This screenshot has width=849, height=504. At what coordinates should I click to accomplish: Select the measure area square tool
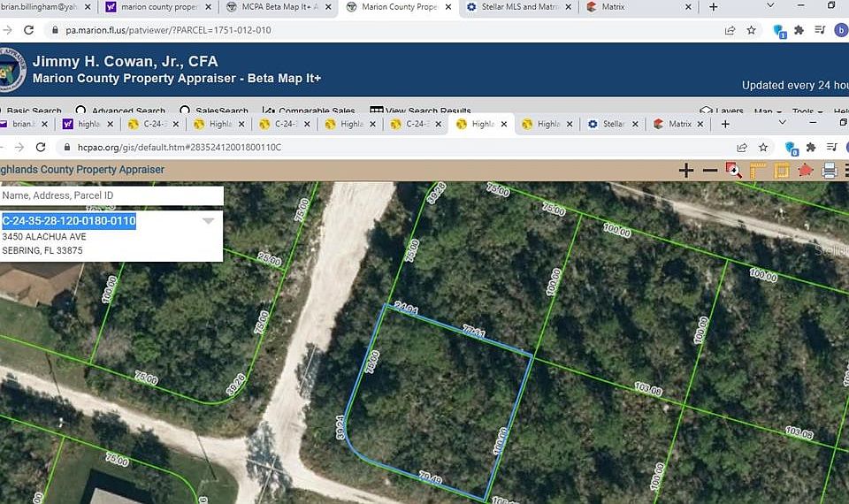[x=781, y=171]
